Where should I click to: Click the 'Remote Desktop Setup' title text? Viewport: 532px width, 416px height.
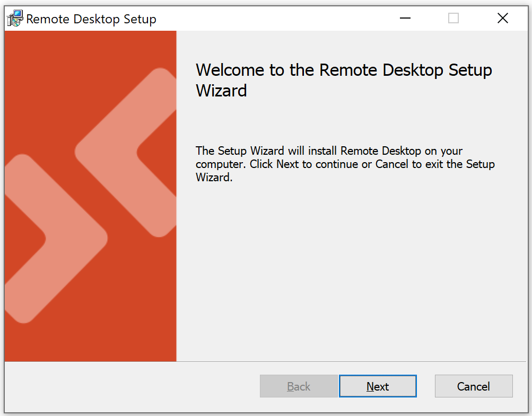(91, 19)
